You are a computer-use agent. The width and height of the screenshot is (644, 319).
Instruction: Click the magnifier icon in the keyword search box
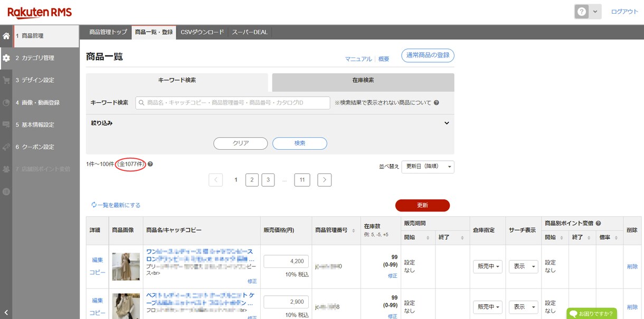(141, 103)
